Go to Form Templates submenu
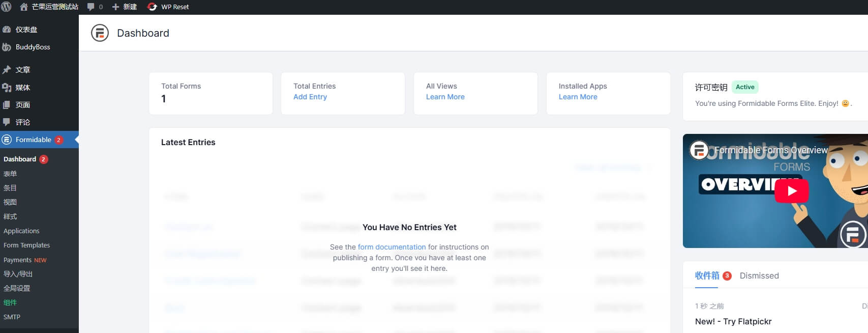 coord(26,245)
